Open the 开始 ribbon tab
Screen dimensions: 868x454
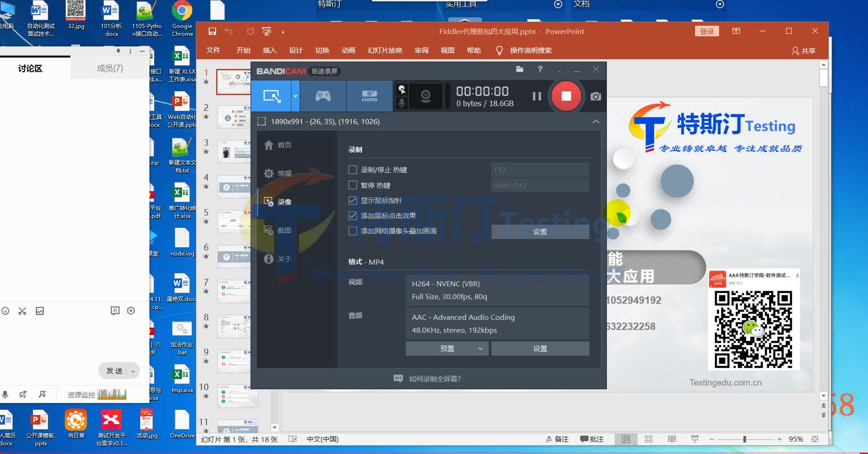click(243, 50)
